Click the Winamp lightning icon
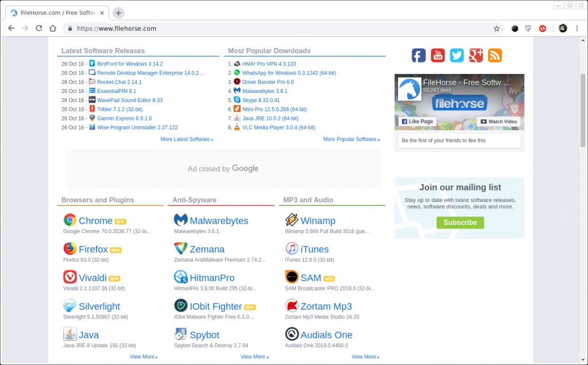Screen dimensions: 588x365 tap(292, 220)
